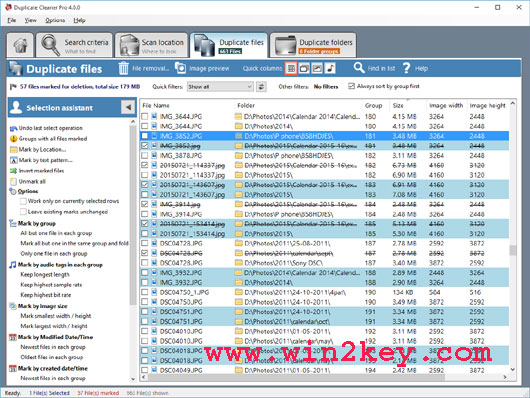Click Oldest files in each group
Viewport: 530px width, 398px height.
(x=51, y=357)
